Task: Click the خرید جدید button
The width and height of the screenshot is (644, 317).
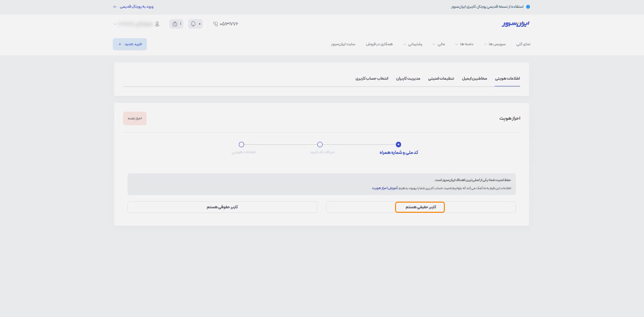Action: (x=130, y=44)
